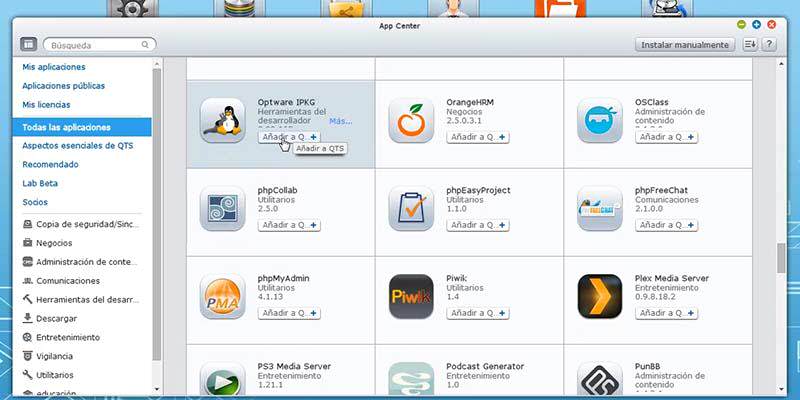Click the search magnifier icon
800x400 pixels.
pos(145,45)
